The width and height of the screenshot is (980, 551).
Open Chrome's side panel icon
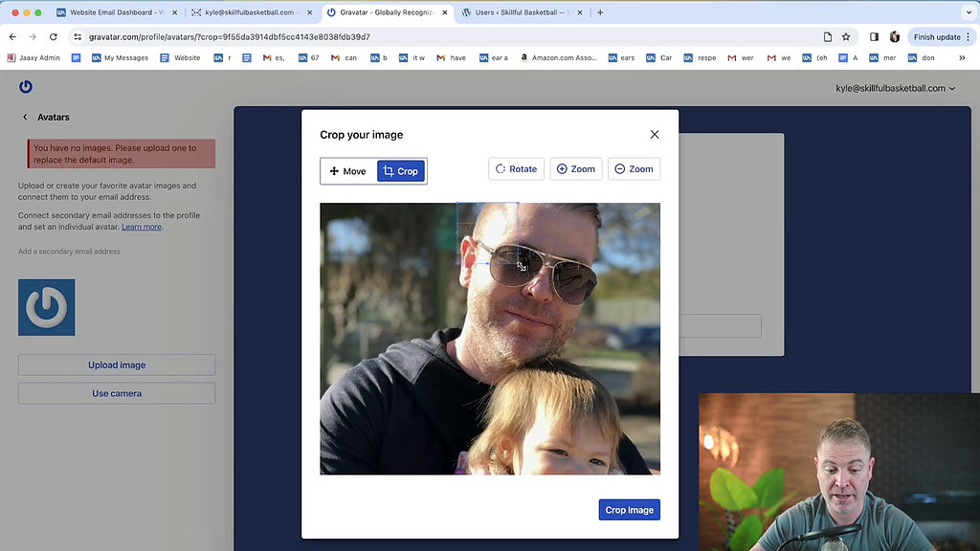(x=873, y=35)
